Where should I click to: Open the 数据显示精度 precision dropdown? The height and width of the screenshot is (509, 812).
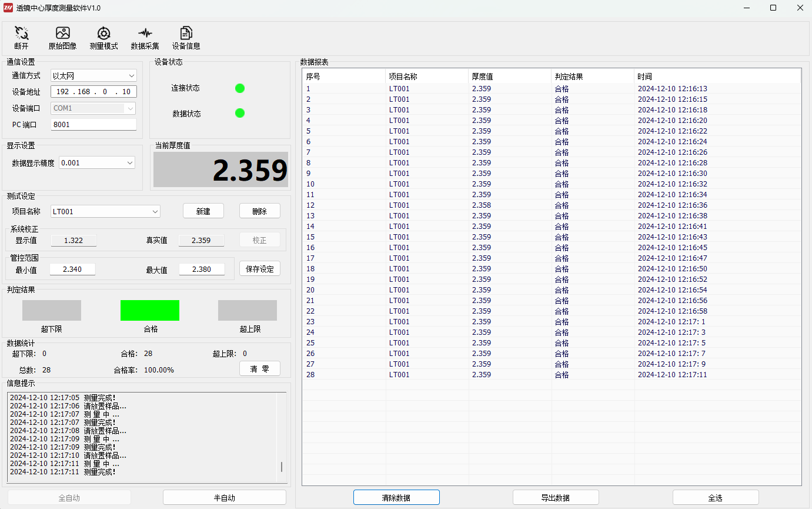(97, 163)
